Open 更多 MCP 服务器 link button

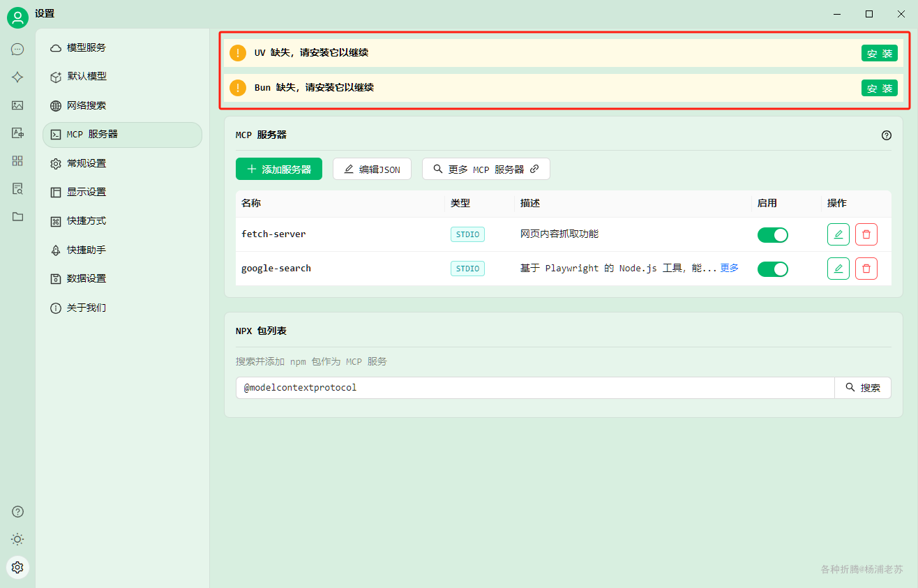click(x=486, y=169)
